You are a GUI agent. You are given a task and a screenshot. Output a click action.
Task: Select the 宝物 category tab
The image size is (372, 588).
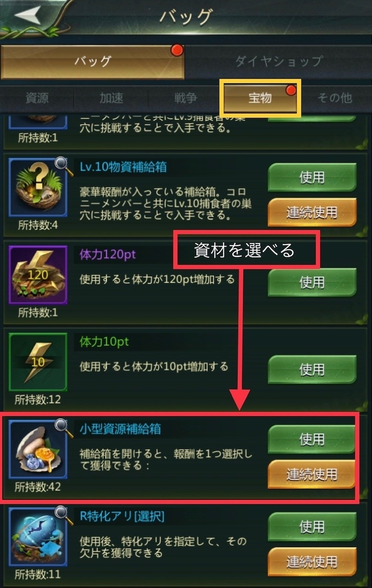point(260,98)
